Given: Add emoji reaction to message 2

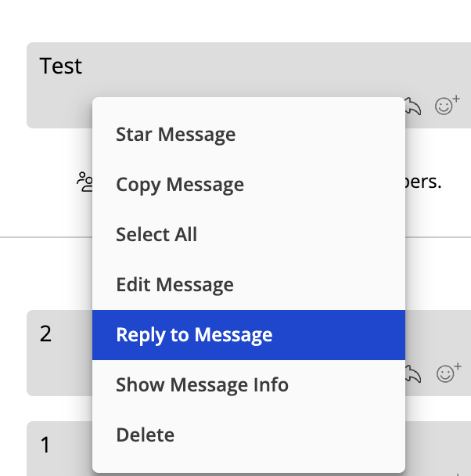Looking at the screenshot, I should coord(449,373).
